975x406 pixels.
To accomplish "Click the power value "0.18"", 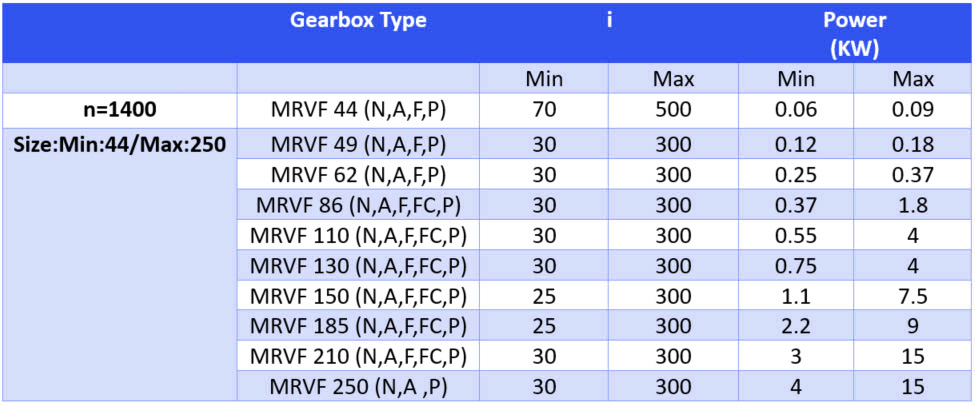I will coord(913,144).
